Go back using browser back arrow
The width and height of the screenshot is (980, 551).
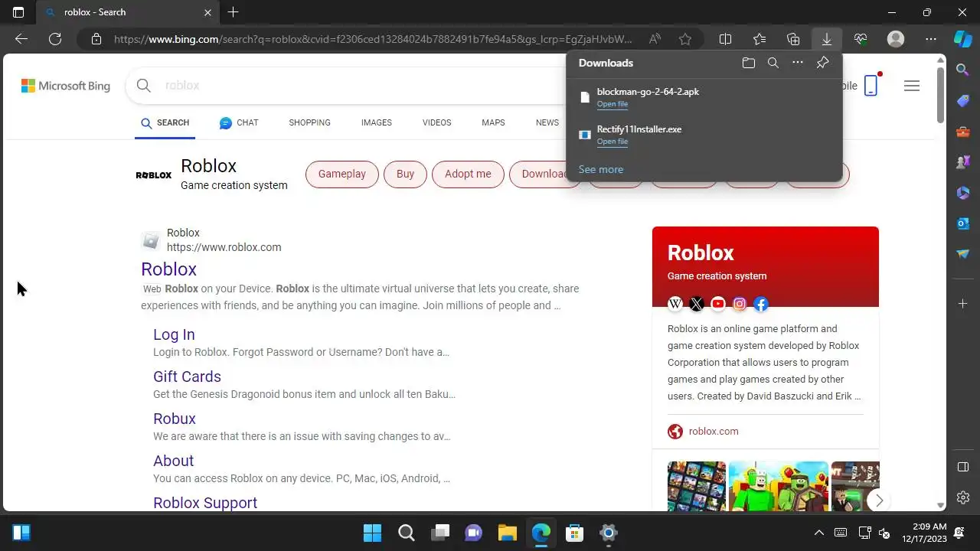pos(21,39)
